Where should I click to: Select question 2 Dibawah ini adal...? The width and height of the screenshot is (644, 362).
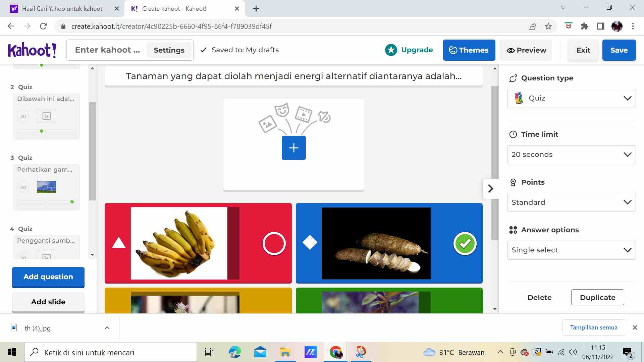pos(47,116)
